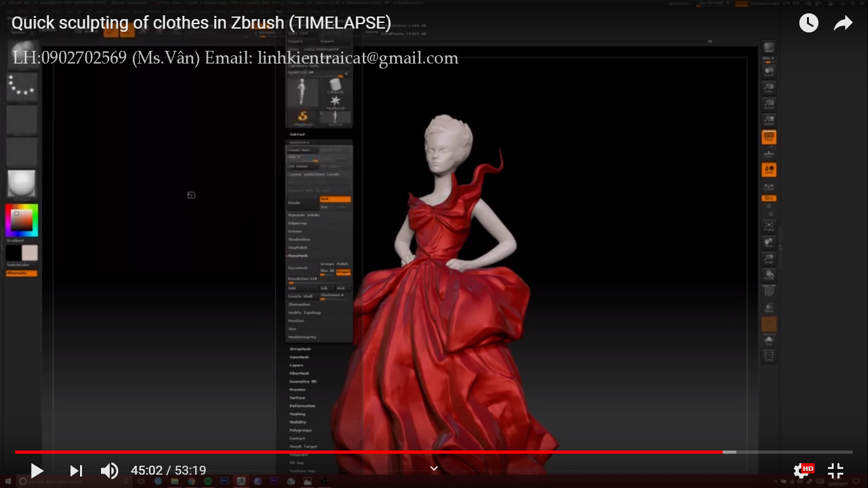Open the empty texture slot
868x488 pixels.
[x=22, y=152]
